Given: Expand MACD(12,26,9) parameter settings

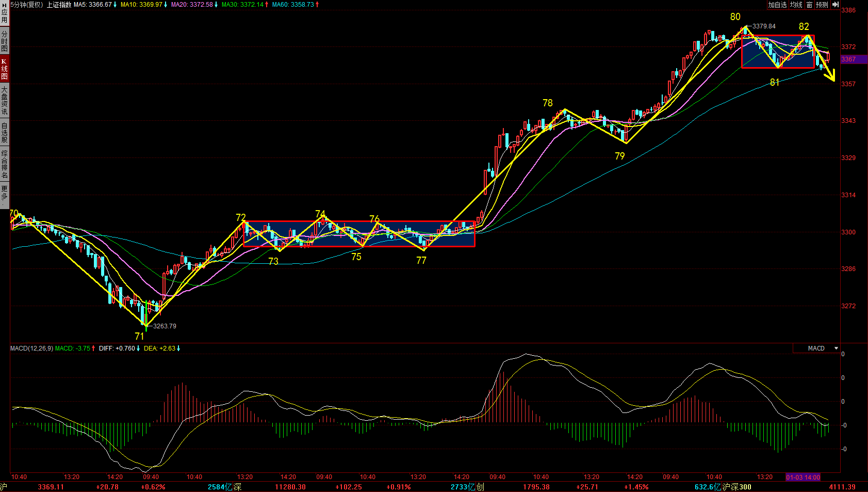Looking at the screenshot, I should click(31, 348).
